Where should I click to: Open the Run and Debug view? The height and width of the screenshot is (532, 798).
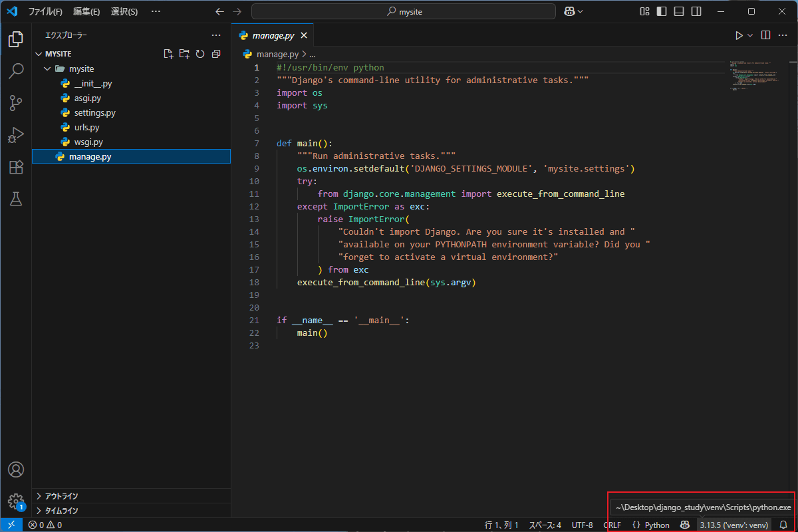16,135
